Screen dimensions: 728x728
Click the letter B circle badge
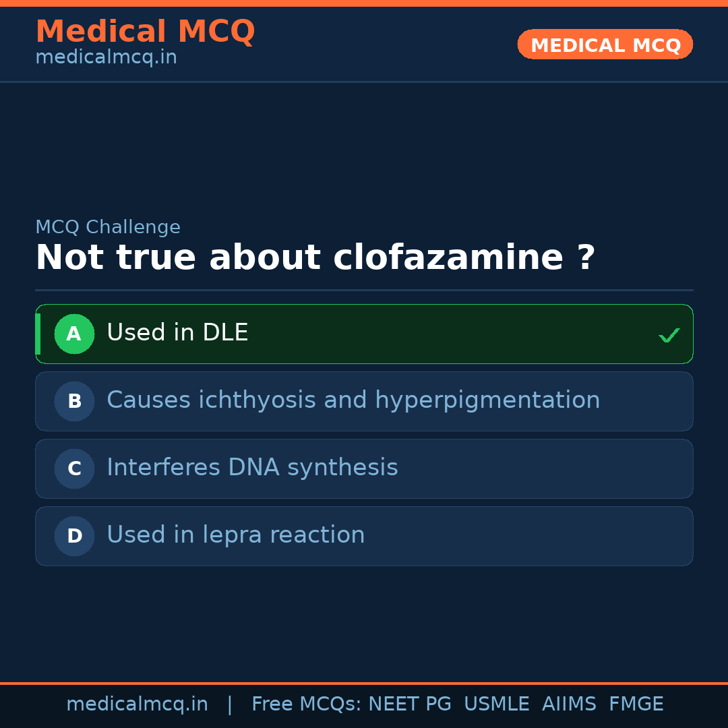click(x=74, y=401)
